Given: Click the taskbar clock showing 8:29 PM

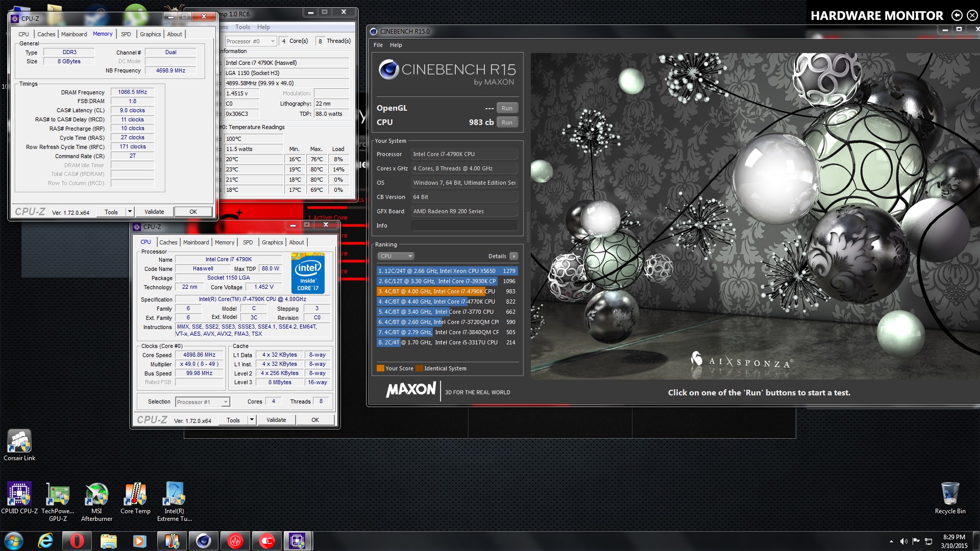Looking at the screenshot, I should [954, 541].
